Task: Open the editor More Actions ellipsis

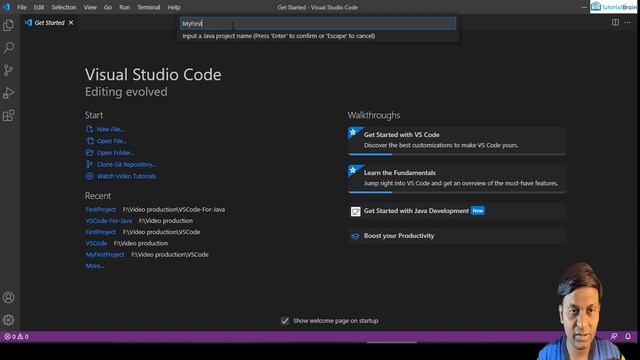Action: [627, 22]
